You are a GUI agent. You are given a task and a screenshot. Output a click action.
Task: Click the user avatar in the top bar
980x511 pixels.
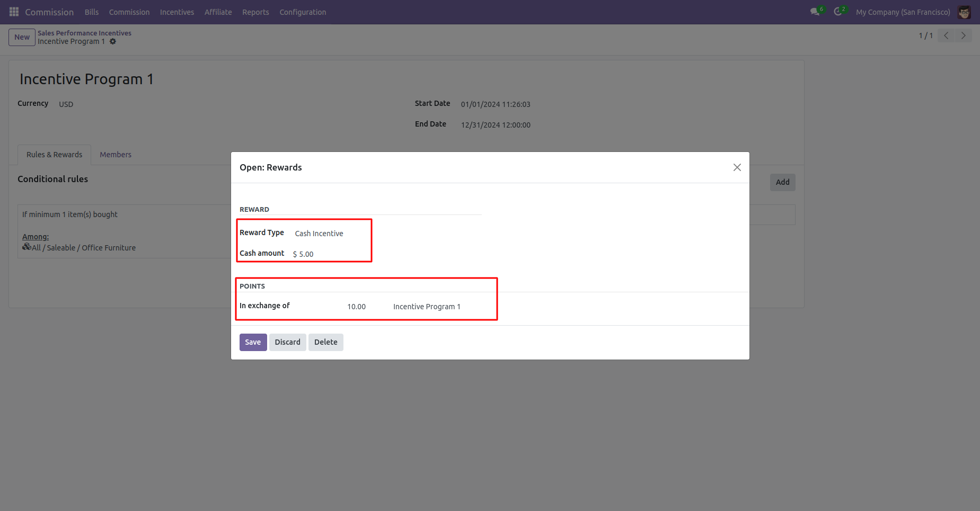coord(964,12)
